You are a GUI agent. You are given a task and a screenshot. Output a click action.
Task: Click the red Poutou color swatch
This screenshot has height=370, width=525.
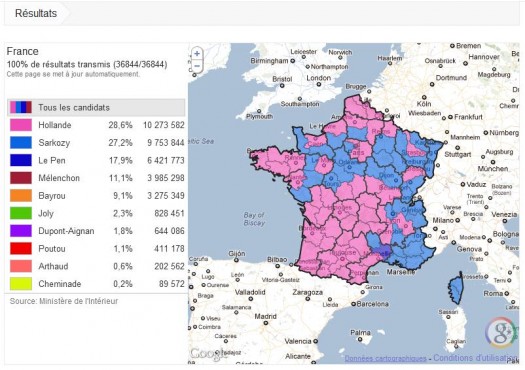21,248
